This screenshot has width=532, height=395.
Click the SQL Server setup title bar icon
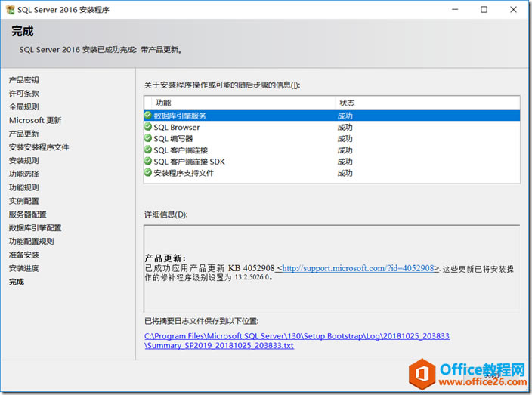(10, 10)
